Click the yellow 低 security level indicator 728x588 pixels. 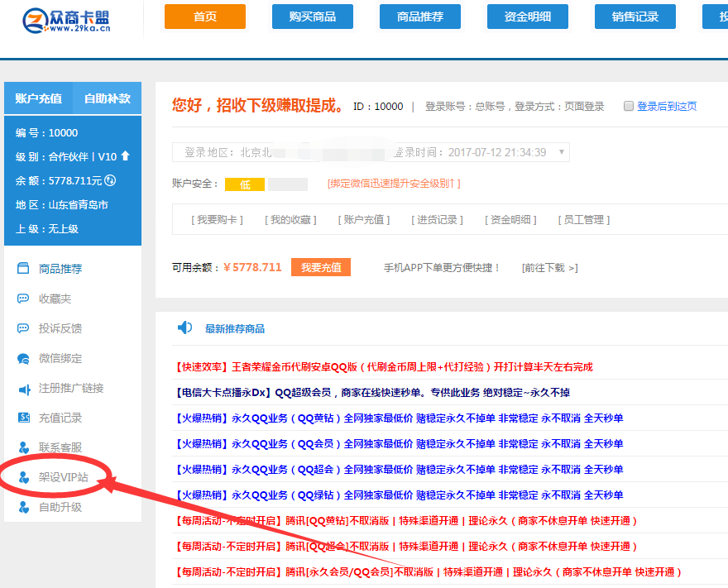[245, 184]
